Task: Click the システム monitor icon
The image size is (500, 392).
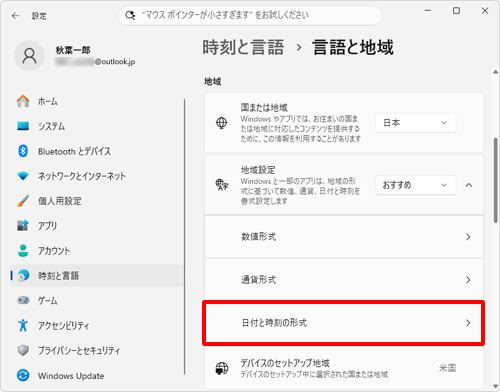Action: [x=23, y=126]
